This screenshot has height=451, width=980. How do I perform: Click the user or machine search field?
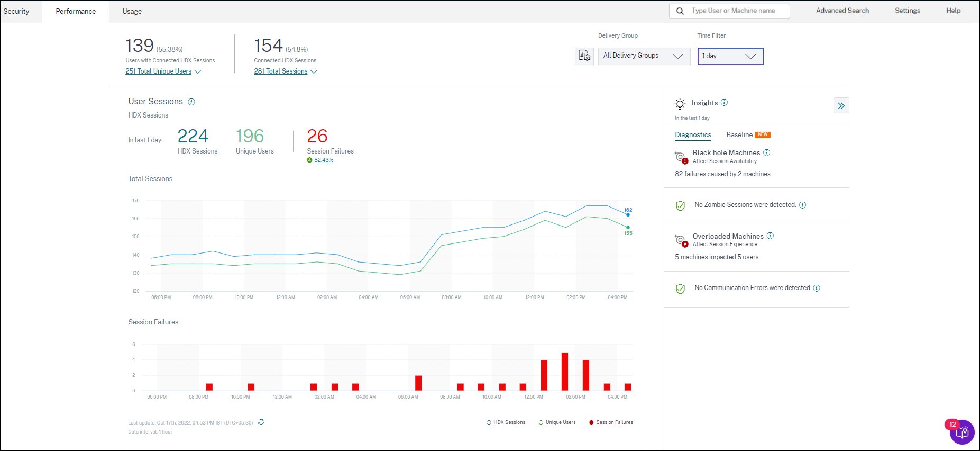tap(735, 11)
